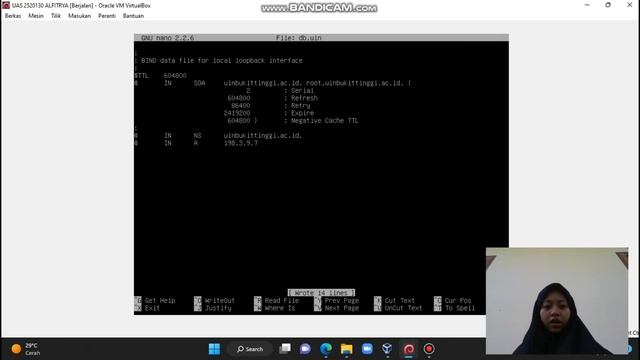This screenshot has width=640, height=360.
Task: Open the Tilik menu
Action: (x=56, y=16)
